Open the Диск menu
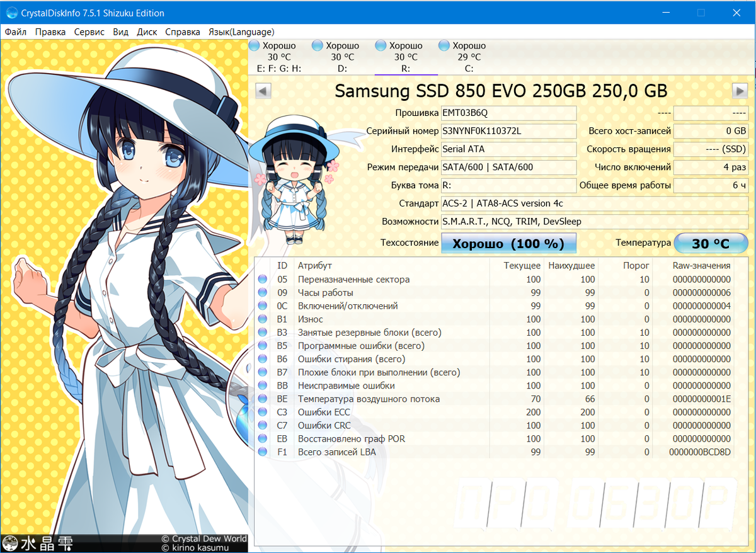 147,32
